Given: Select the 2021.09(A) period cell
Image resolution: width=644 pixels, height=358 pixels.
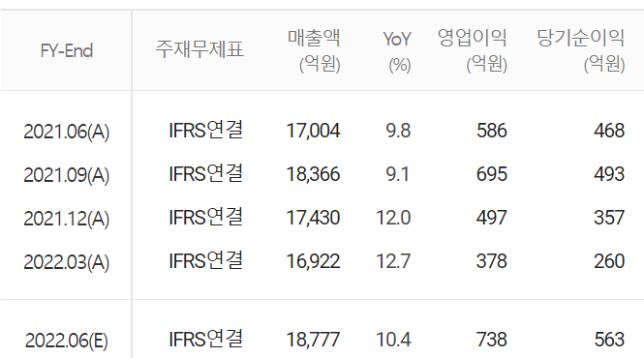Looking at the screenshot, I should (x=67, y=175).
